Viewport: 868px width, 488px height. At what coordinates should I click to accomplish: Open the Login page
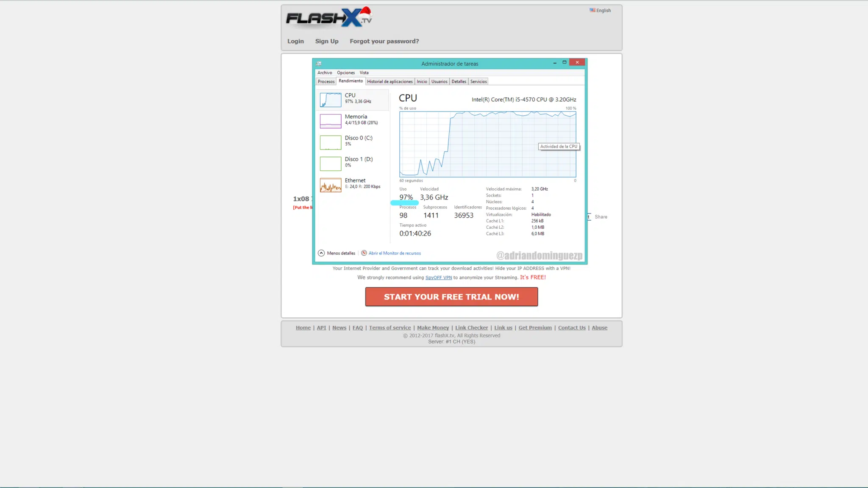(295, 41)
